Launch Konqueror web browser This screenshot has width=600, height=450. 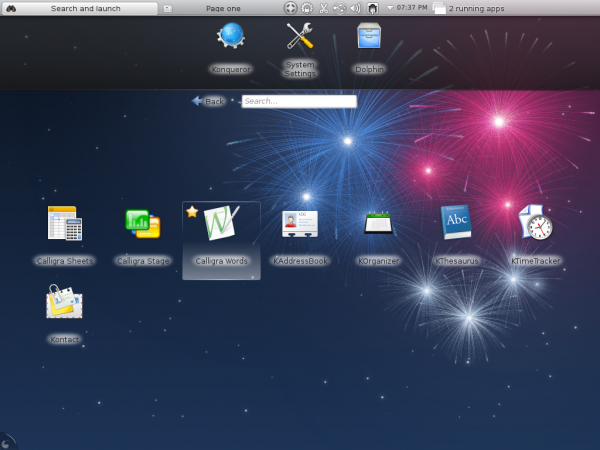click(x=231, y=38)
